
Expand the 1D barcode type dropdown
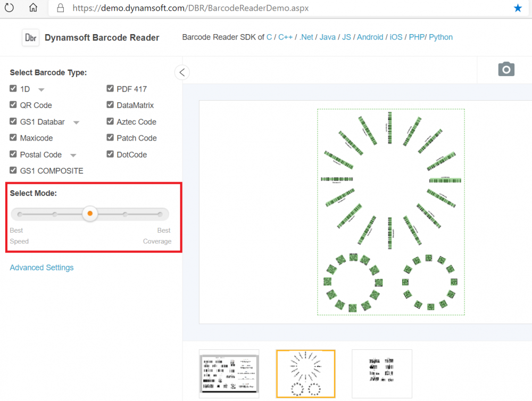pyautogui.click(x=41, y=89)
